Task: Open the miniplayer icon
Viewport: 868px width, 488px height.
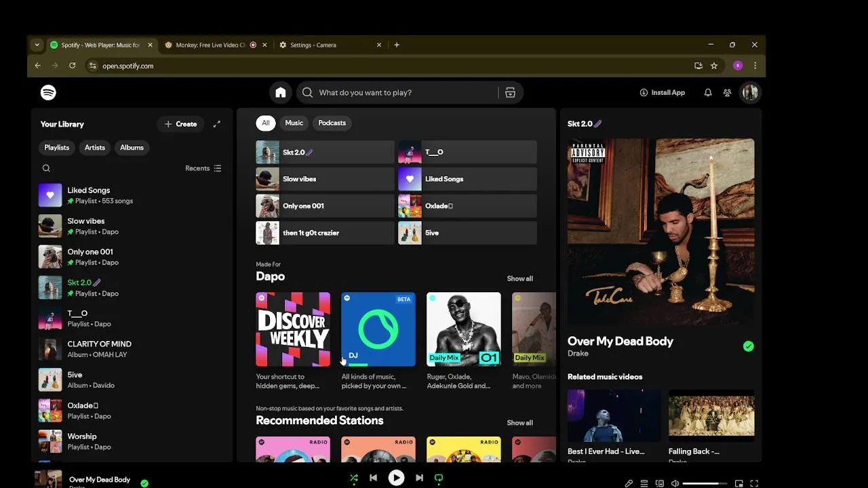Action: [739, 483]
